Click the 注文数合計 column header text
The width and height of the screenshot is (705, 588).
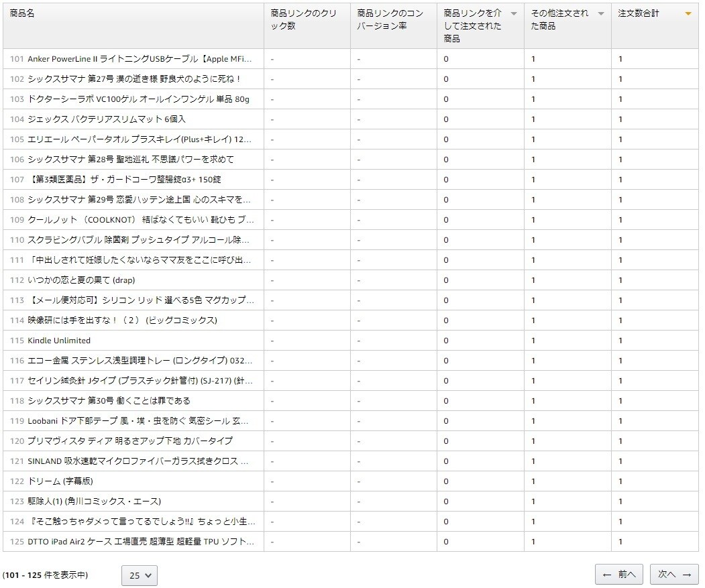point(638,13)
